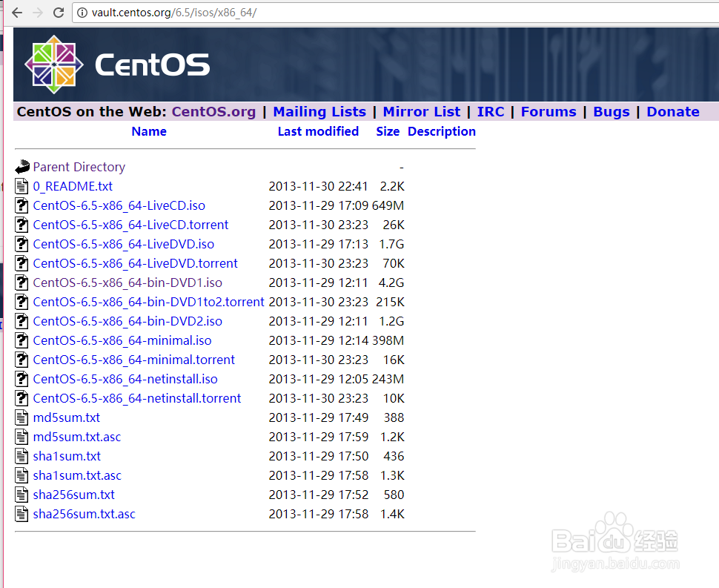Download CentOS-6.5-x86_64-minimal.iso

[x=122, y=340]
